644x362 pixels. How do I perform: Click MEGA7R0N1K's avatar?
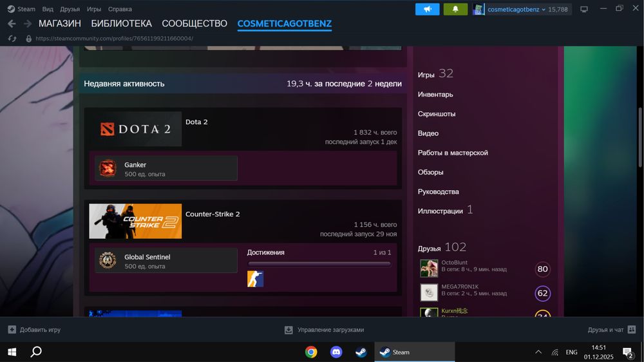pos(429,292)
